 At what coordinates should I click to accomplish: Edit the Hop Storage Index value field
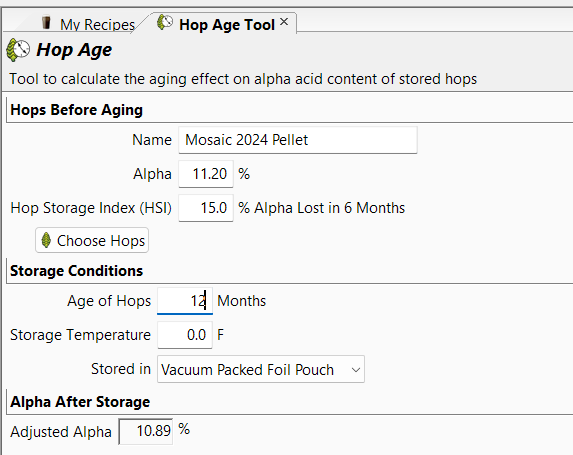tap(206, 208)
